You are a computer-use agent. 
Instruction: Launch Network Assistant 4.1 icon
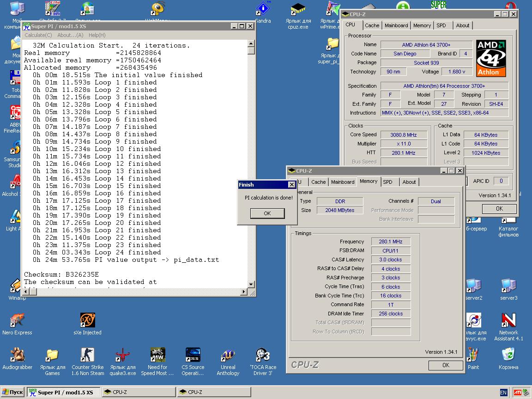(508, 326)
